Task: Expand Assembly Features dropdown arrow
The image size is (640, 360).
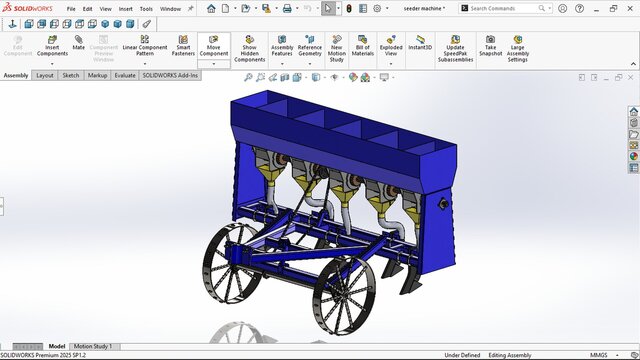Action: point(282,64)
